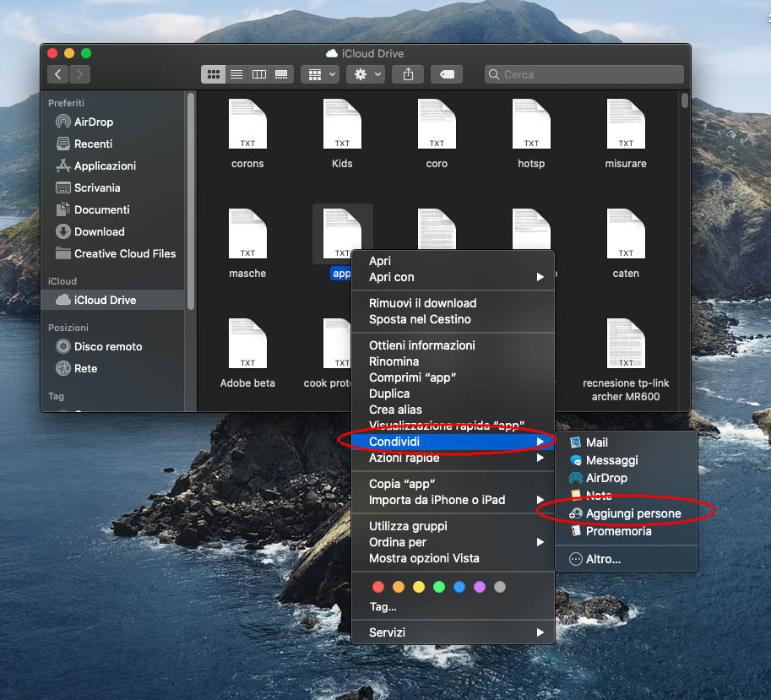Expand the Condividi submenu
This screenshot has height=700, width=771.
[x=453, y=442]
